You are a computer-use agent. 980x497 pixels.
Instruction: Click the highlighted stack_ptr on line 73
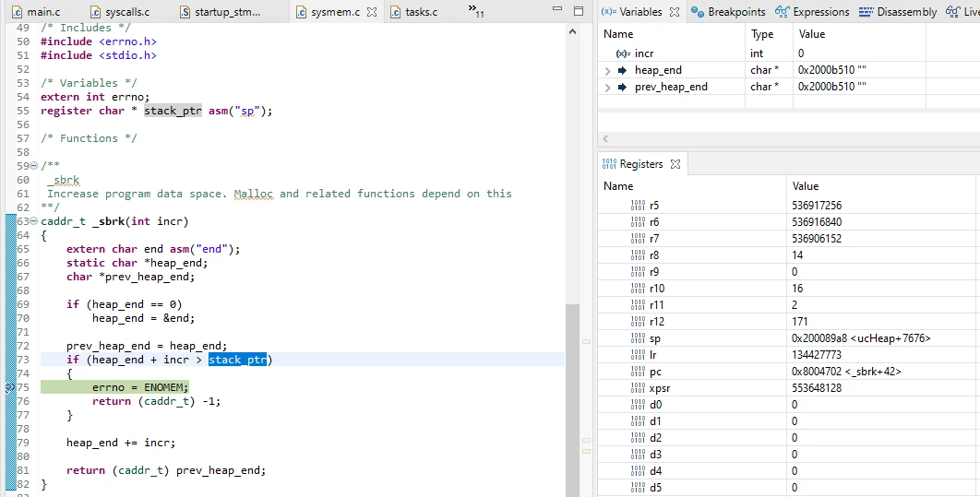(x=237, y=360)
